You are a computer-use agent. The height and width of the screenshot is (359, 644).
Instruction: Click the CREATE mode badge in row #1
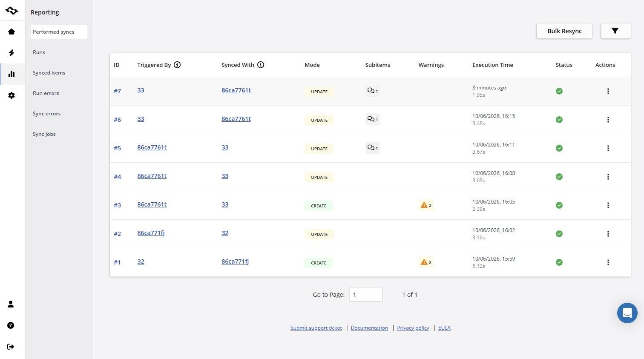click(x=319, y=263)
